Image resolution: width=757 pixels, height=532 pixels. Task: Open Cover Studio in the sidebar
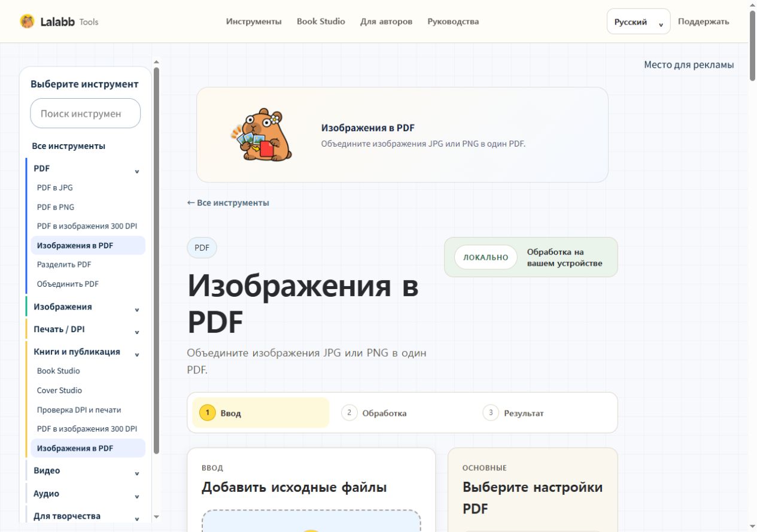pos(59,390)
